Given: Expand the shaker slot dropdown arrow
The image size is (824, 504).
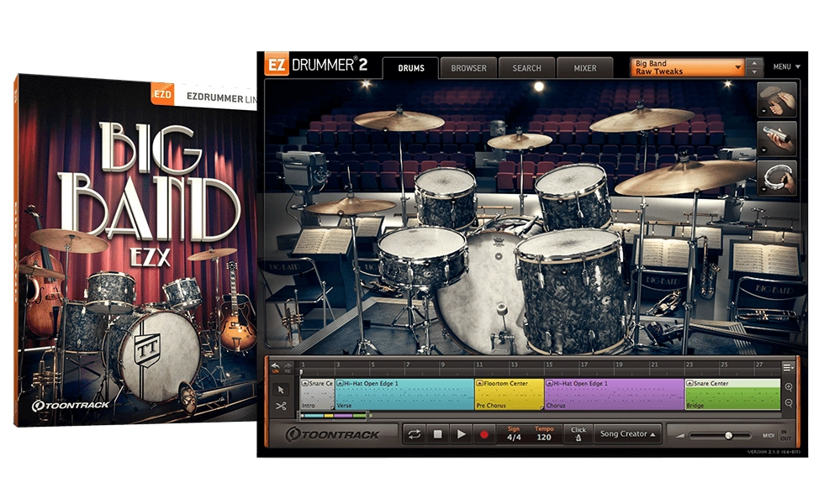Looking at the screenshot, I should pos(763,150).
